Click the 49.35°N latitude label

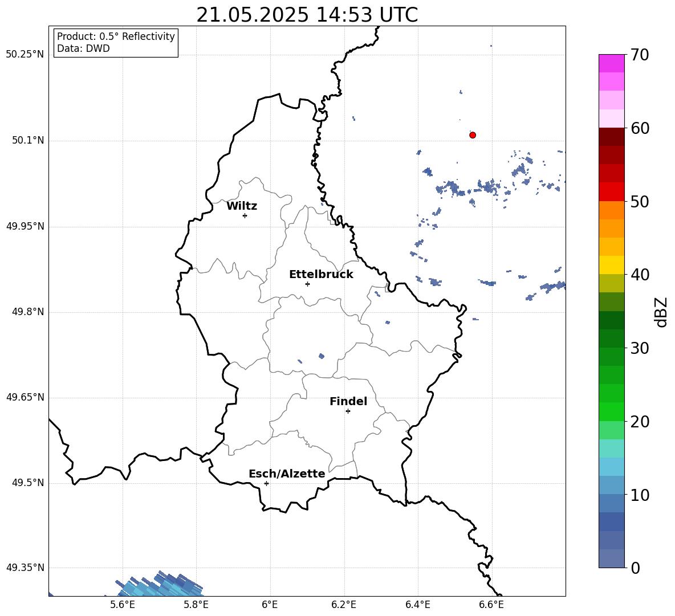click(x=25, y=568)
